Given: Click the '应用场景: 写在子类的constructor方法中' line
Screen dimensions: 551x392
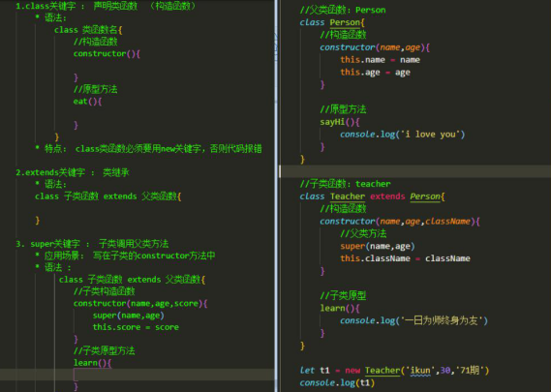Looking at the screenshot, I should (130, 256).
